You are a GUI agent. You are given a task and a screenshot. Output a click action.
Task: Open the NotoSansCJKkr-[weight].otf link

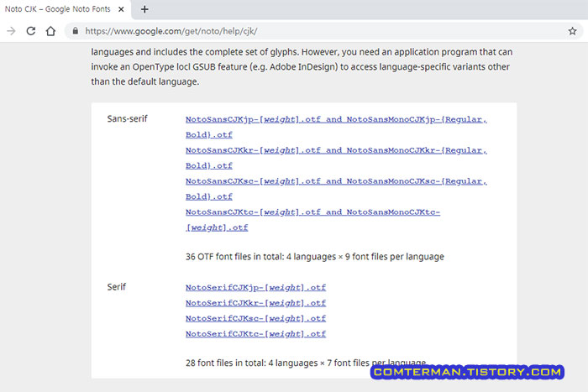(x=336, y=158)
